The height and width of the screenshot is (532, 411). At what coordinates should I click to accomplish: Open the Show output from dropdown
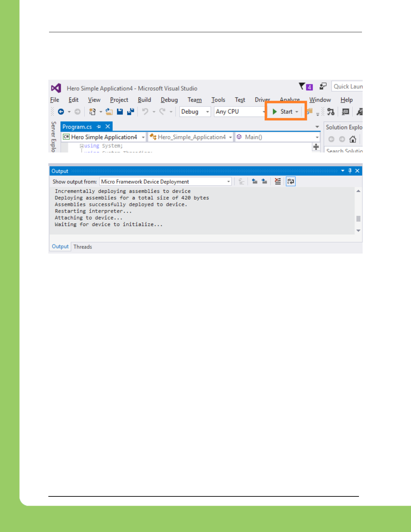[229, 181]
